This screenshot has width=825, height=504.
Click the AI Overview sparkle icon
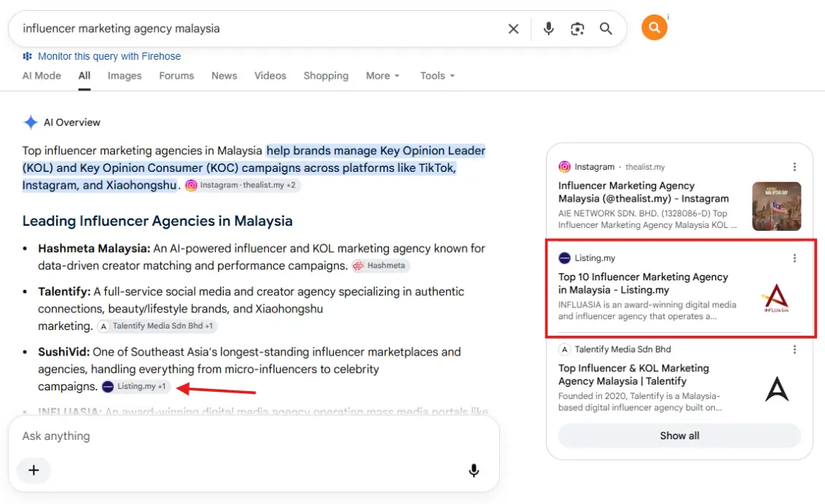tap(31, 122)
